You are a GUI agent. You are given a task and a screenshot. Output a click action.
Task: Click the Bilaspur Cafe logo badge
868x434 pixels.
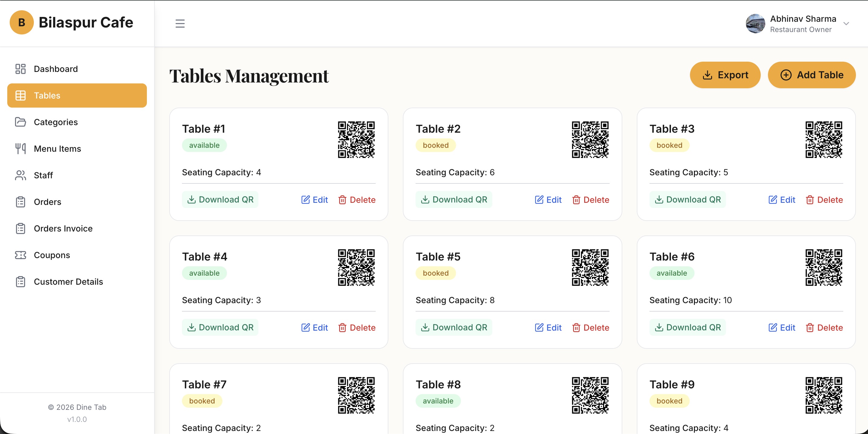(21, 22)
